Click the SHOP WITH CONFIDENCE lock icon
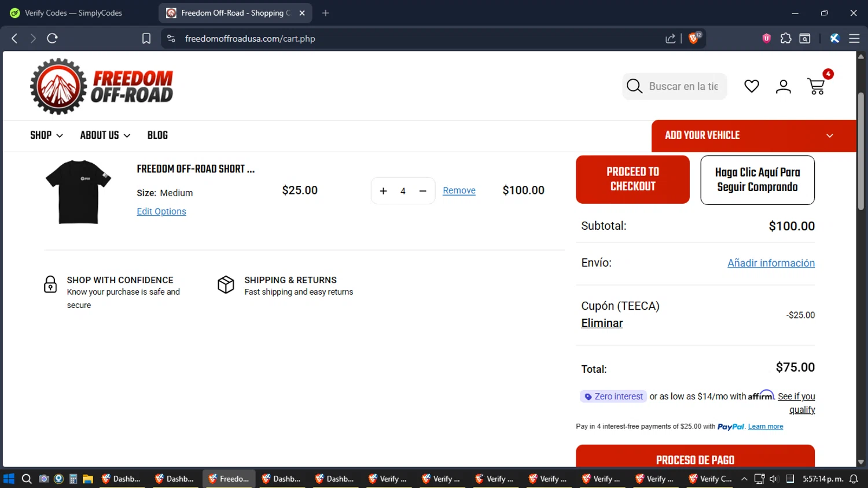The image size is (868, 488). [x=50, y=284]
